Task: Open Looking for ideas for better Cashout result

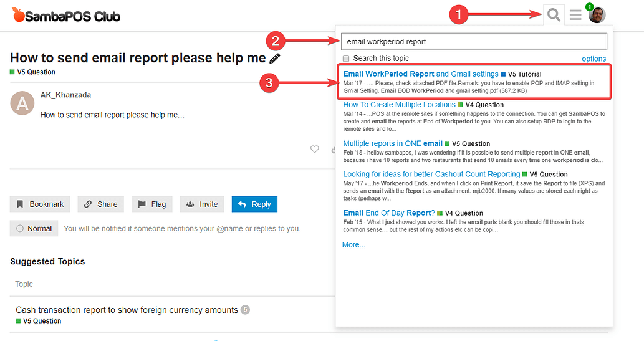Action: pyautogui.click(x=431, y=174)
